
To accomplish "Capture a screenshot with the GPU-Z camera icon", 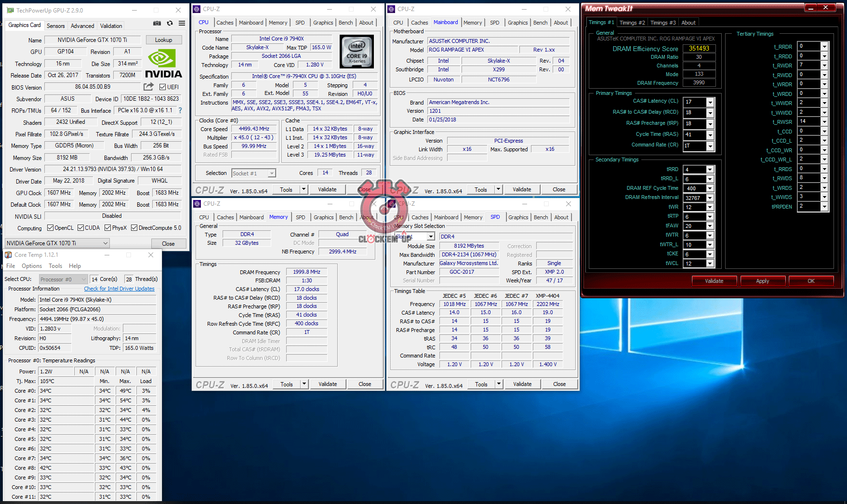I will pyautogui.click(x=157, y=23).
